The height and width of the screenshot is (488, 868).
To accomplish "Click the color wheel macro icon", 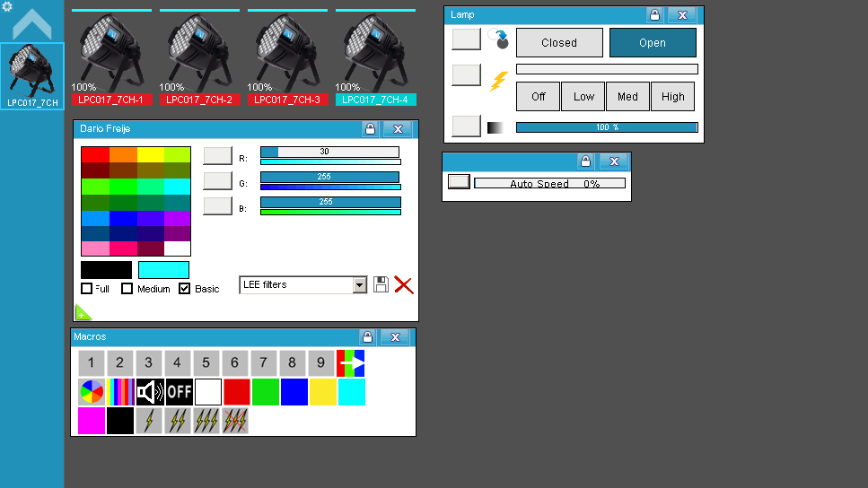I will coord(92,392).
